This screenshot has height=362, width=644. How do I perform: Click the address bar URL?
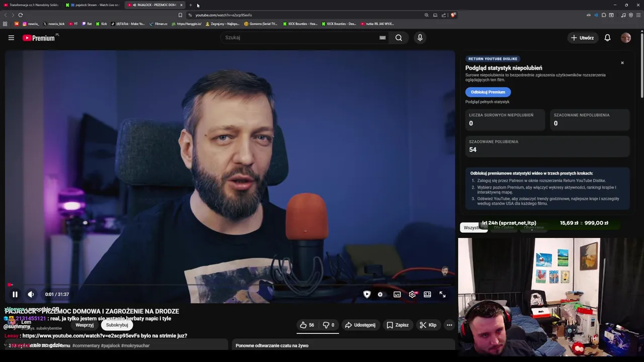(x=223, y=15)
